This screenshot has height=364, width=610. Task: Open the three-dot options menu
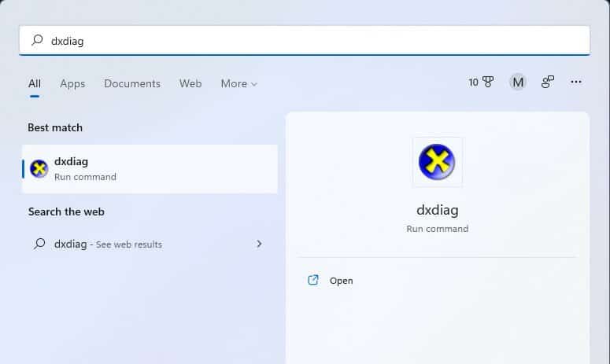[576, 82]
